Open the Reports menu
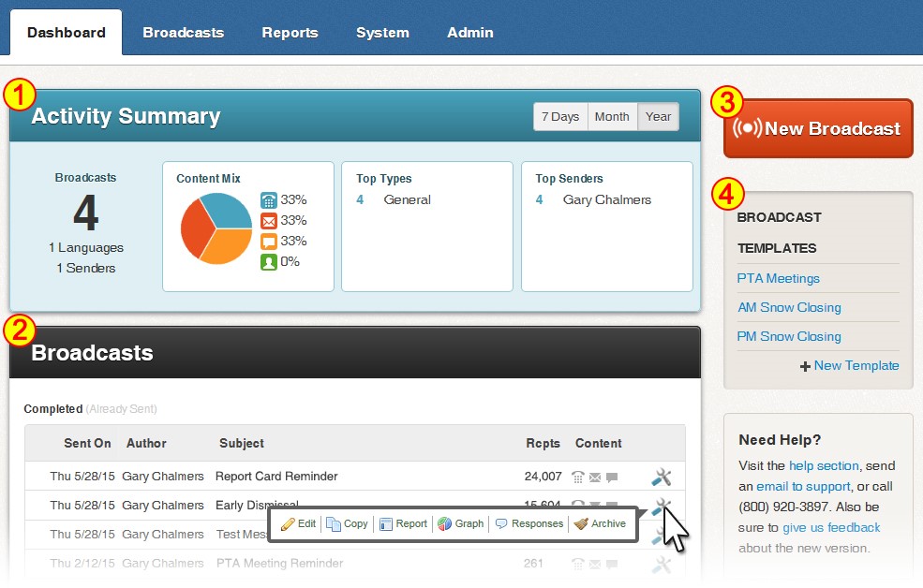The width and height of the screenshot is (923, 588). pos(290,32)
